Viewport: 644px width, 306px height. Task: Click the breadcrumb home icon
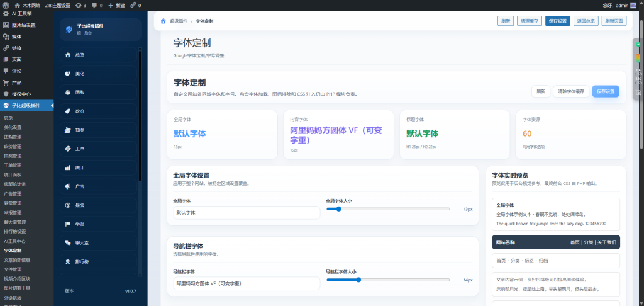coord(164,21)
